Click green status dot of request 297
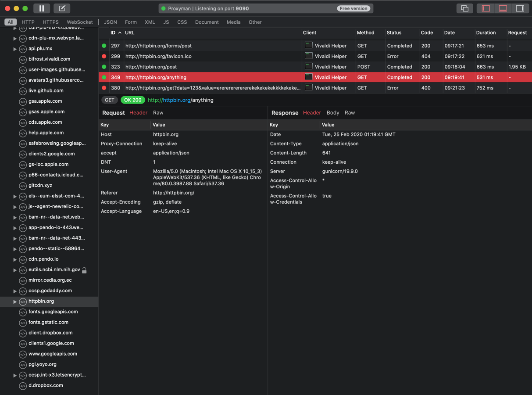532x395 pixels. [104, 46]
